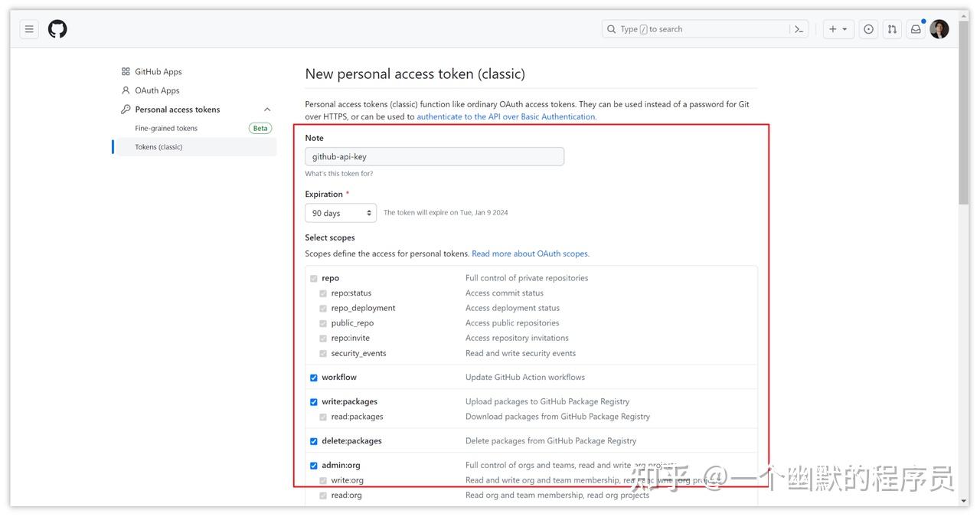
Task: Switch to Fine-grained tokens
Action: click(x=168, y=128)
